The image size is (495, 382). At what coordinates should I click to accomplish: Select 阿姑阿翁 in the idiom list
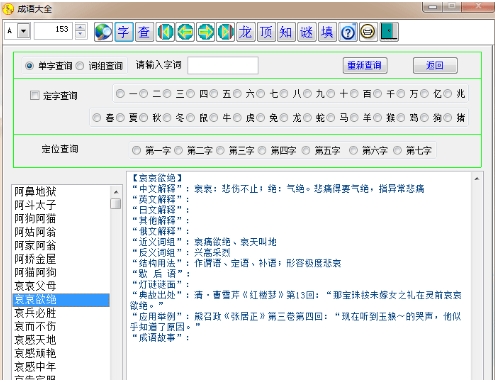pyautogui.click(x=61, y=232)
